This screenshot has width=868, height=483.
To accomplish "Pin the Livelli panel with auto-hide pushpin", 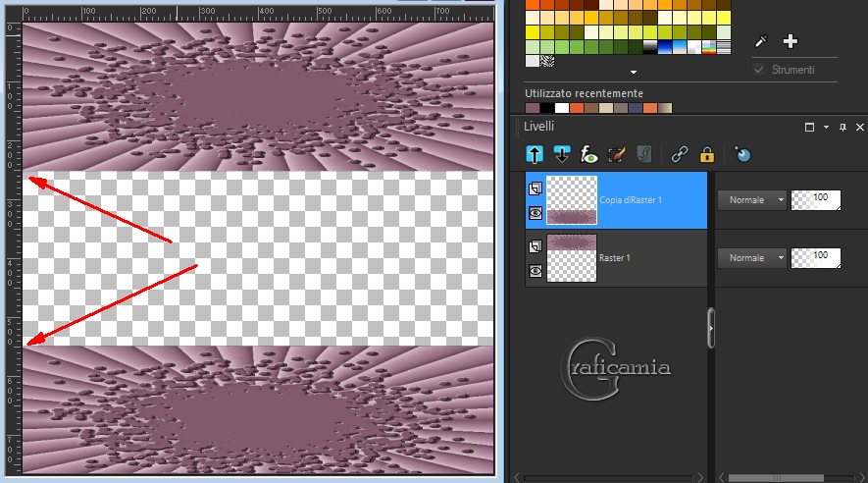I will 842,128.
